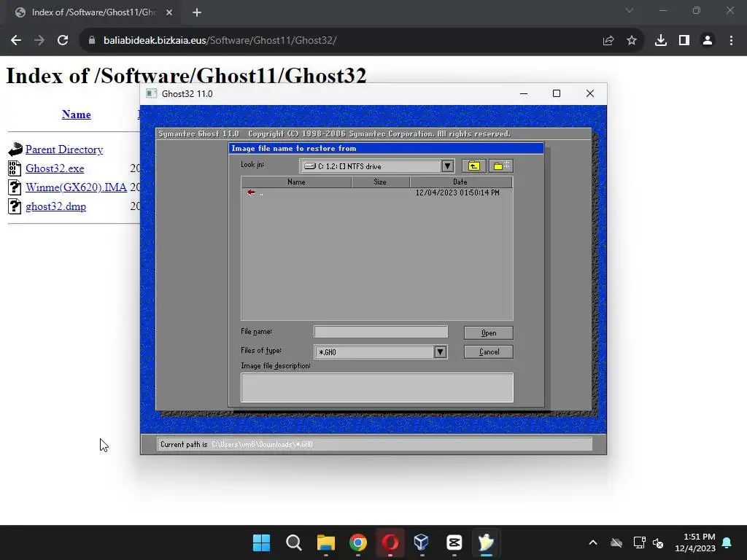
Task: Open the Parent Directory link in browser
Action: 64,149
